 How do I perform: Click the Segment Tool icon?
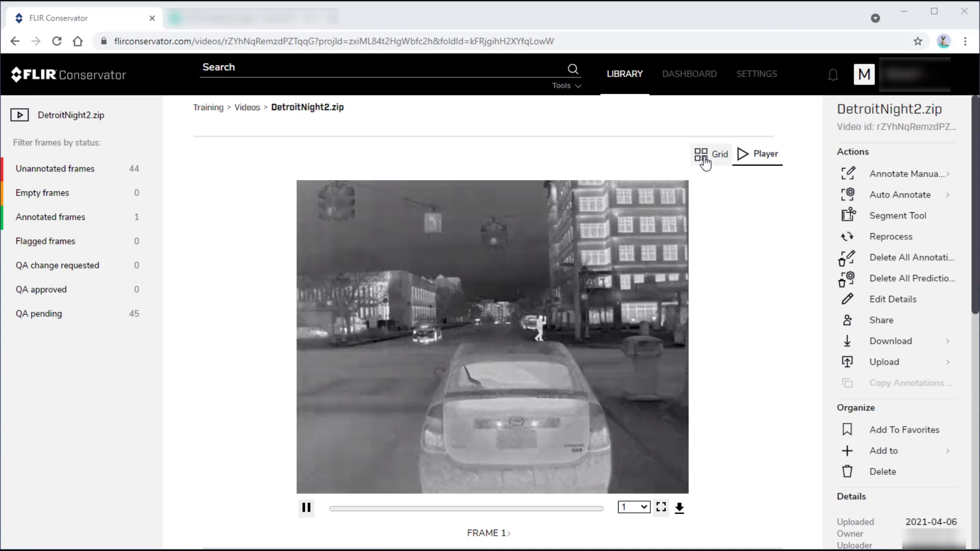pos(849,215)
